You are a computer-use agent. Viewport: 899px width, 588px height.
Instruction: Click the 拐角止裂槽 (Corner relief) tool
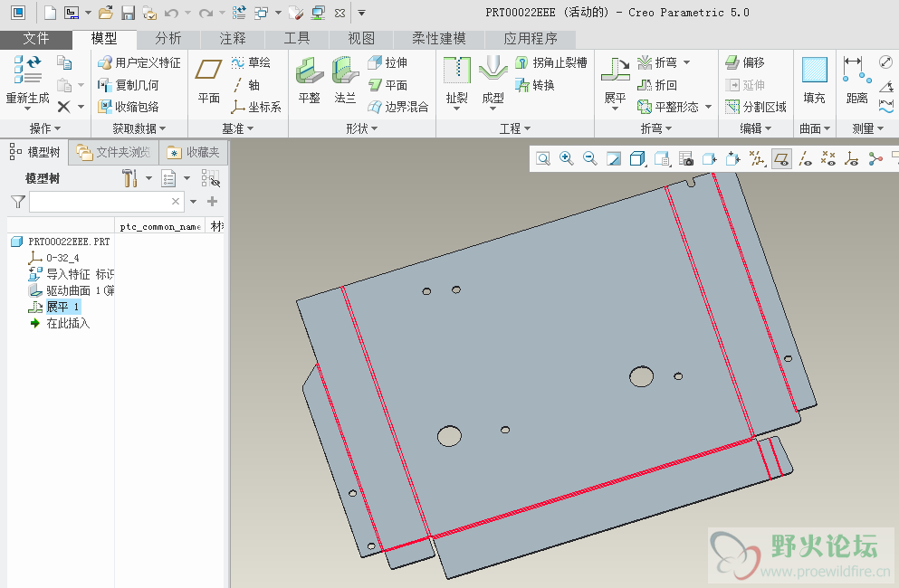tap(551, 62)
